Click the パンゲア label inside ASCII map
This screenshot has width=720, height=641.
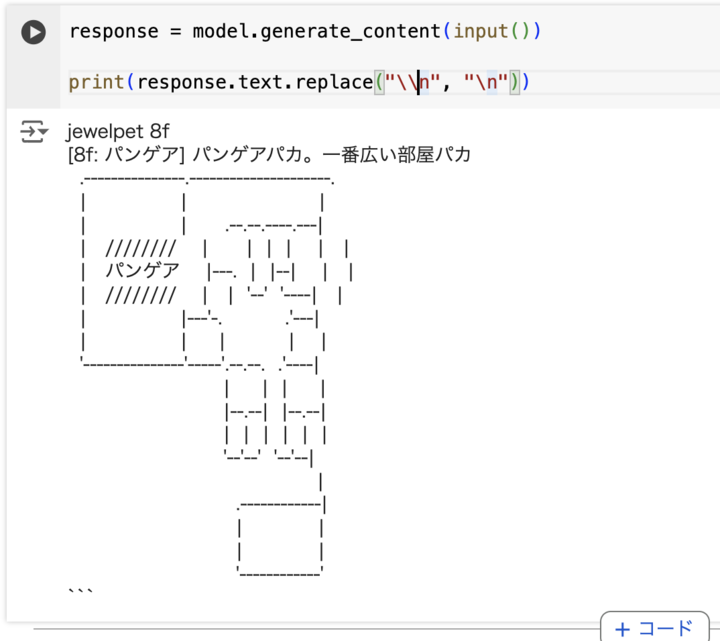click(142, 270)
